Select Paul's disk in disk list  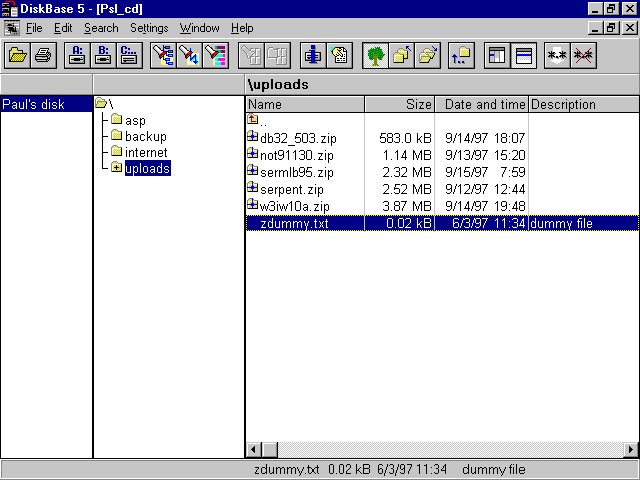click(x=32, y=104)
